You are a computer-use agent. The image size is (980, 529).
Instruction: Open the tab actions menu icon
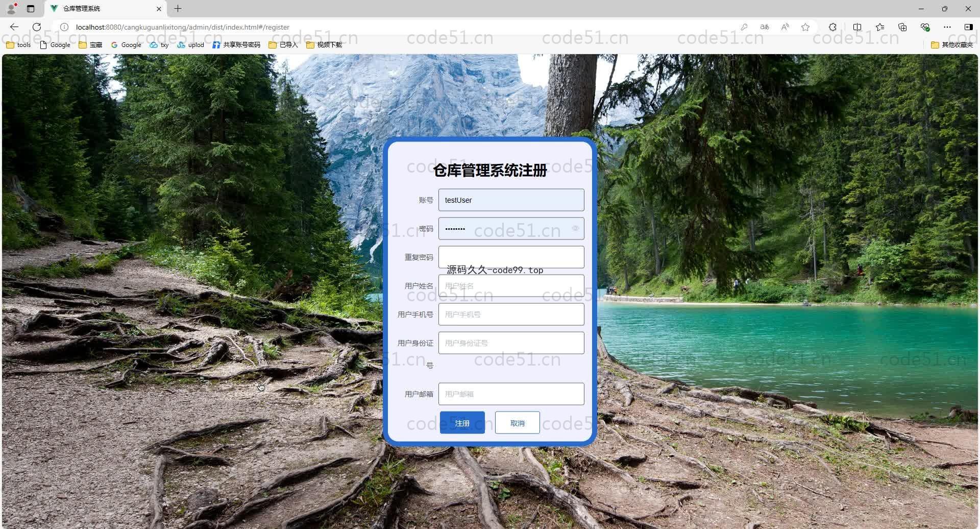coord(31,9)
